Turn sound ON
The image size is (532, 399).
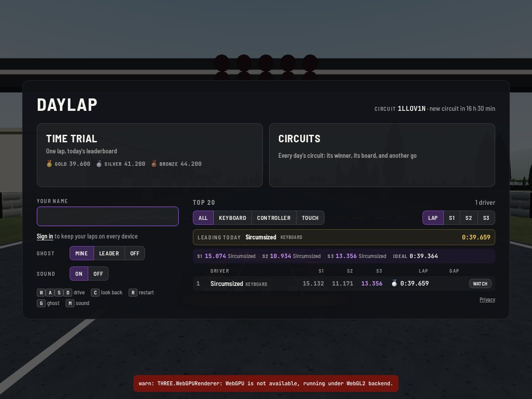point(79,274)
